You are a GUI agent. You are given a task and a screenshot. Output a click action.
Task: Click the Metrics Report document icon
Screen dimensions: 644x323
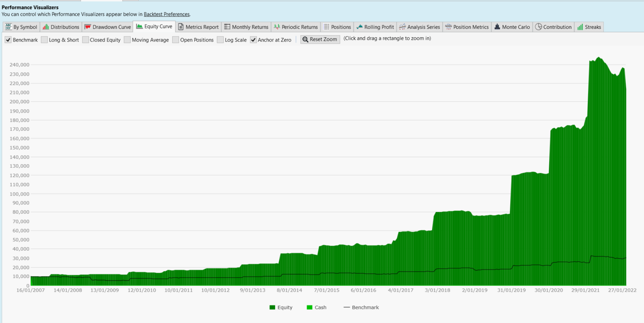click(181, 27)
